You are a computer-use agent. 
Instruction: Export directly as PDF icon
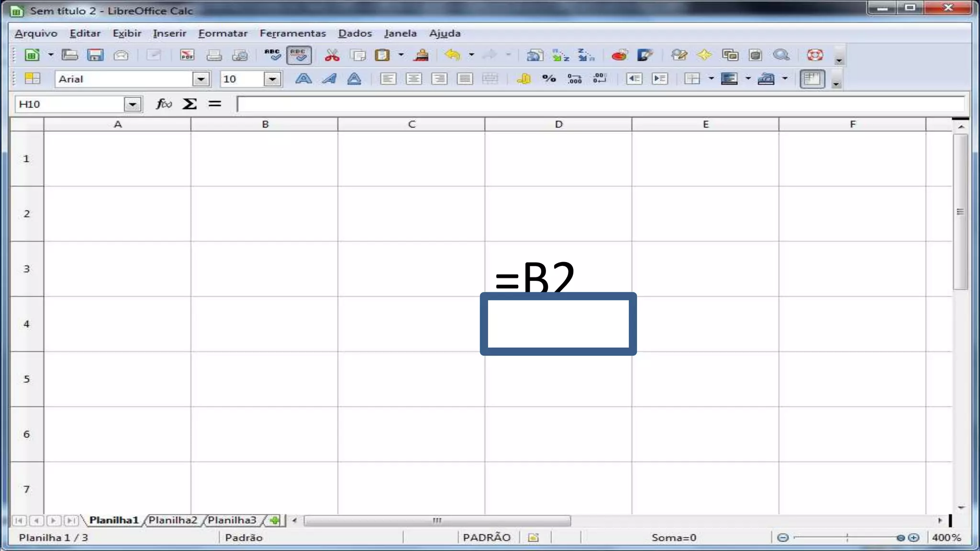pos(187,55)
